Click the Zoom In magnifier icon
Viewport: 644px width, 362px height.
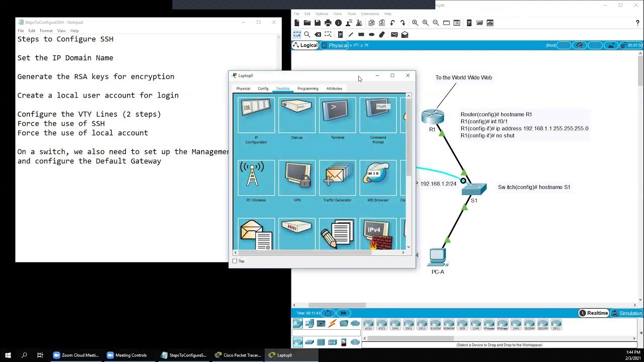(415, 23)
